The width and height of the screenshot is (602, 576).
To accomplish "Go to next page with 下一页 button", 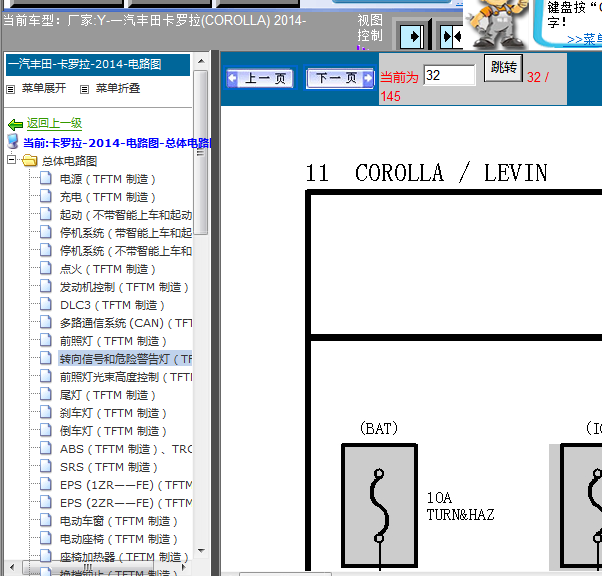I will click(340, 78).
